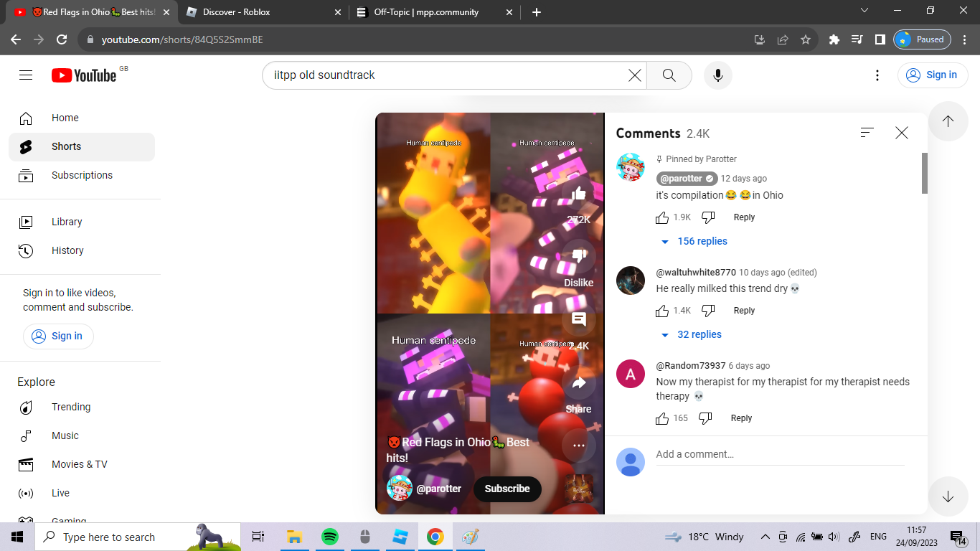Screen dimensions: 980x551
Task: Dislike the @Random73937 comment
Action: (x=705, y=418)
